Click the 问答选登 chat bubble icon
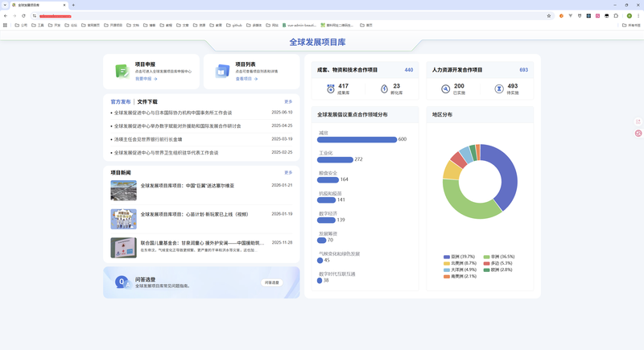 click(x=122, y=282)
